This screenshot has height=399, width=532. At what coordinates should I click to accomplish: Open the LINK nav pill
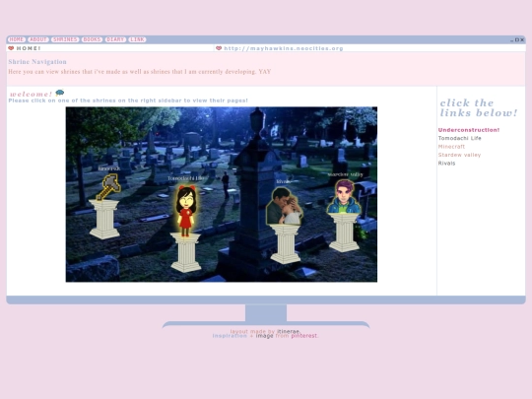[x=137, y=39]
